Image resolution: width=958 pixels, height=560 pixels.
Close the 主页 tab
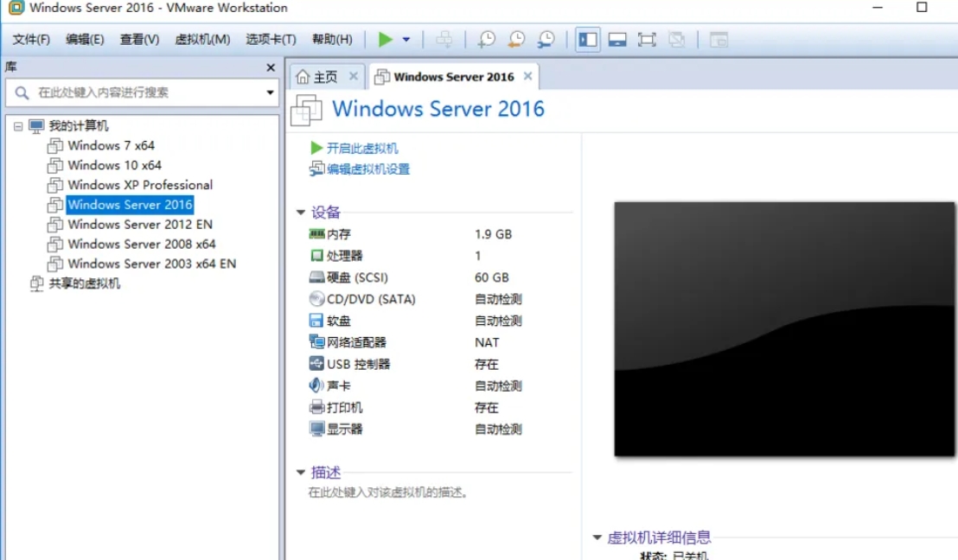coord(353,76)
